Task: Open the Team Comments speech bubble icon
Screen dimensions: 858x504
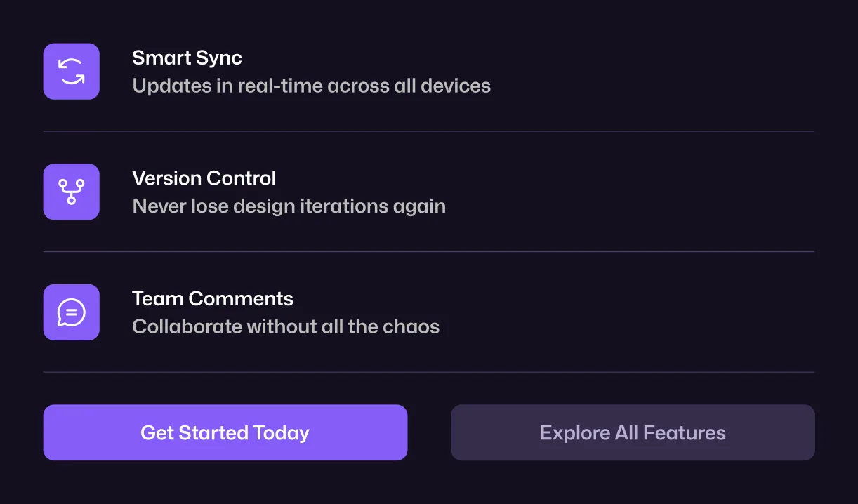Action: click(x=71, y=312)
